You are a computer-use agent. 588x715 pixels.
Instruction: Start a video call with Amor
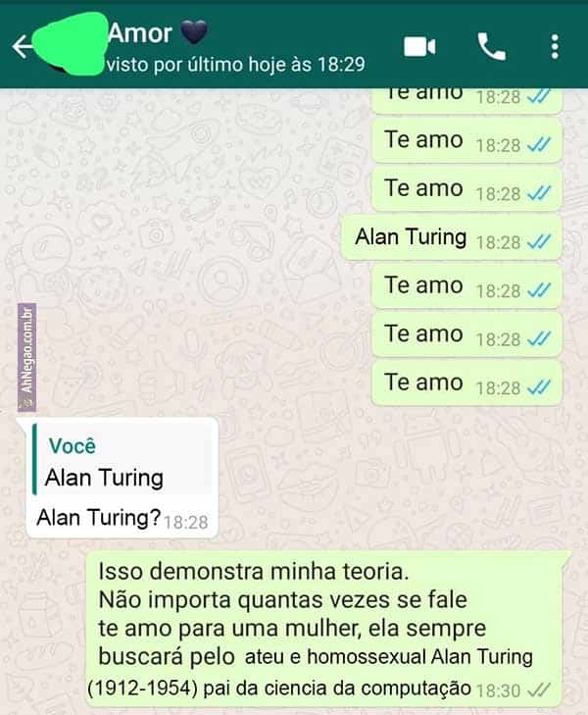click(x=419, y=46)
